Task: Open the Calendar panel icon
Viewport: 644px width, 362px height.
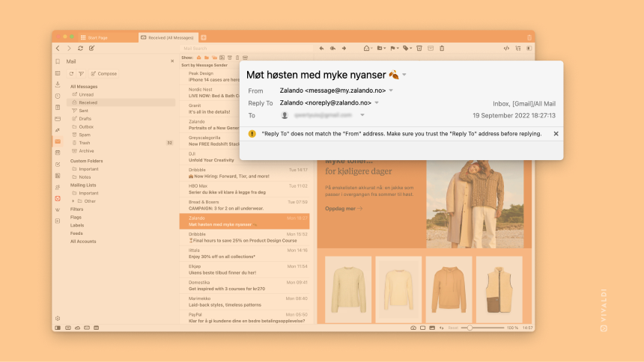Action: coord(58,153)
